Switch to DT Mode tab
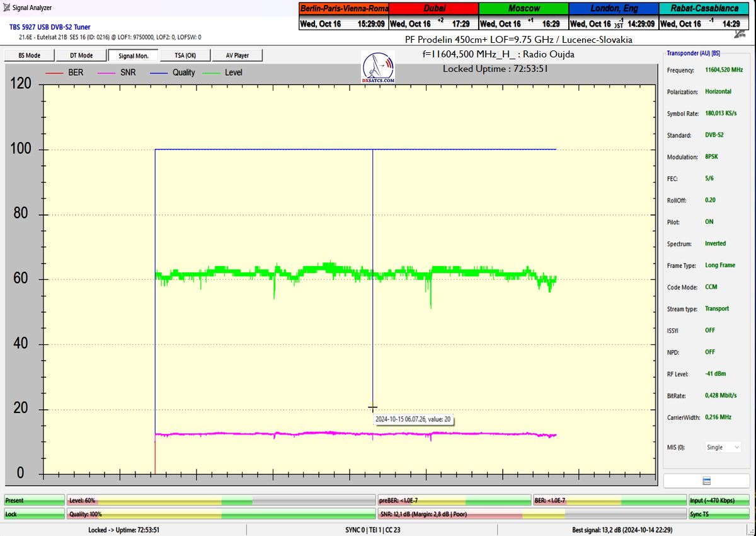Image resolution: width=756 pixels, height=536 pixels. pos(80,55)
